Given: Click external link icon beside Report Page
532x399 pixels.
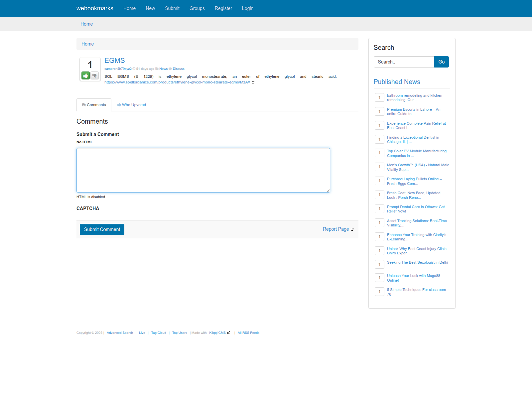Looking at the screenshot, I should click(352, 229).
